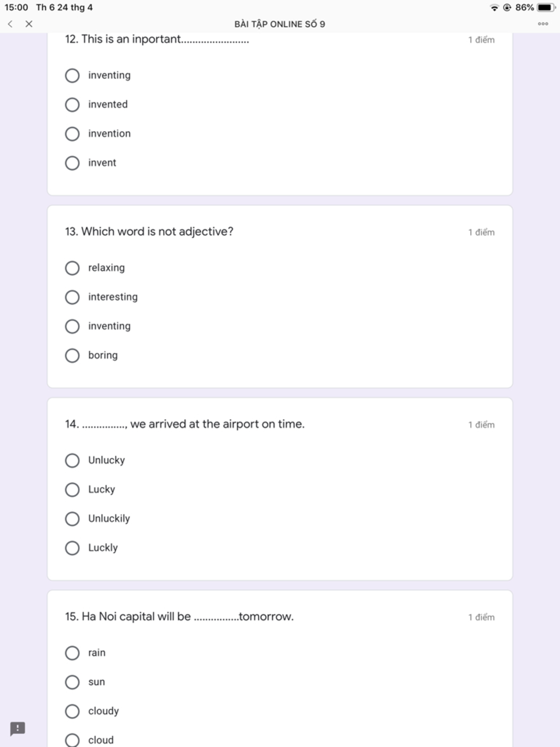This screenshot has width=560, height=747.
Task: Select 'inventing' for question 12
Action: click(72, 76)
